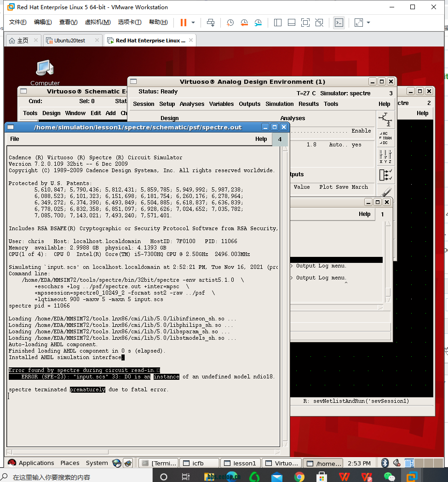Open the snapshot manager
The image size is (448, 482).
[x=258, y=23]
